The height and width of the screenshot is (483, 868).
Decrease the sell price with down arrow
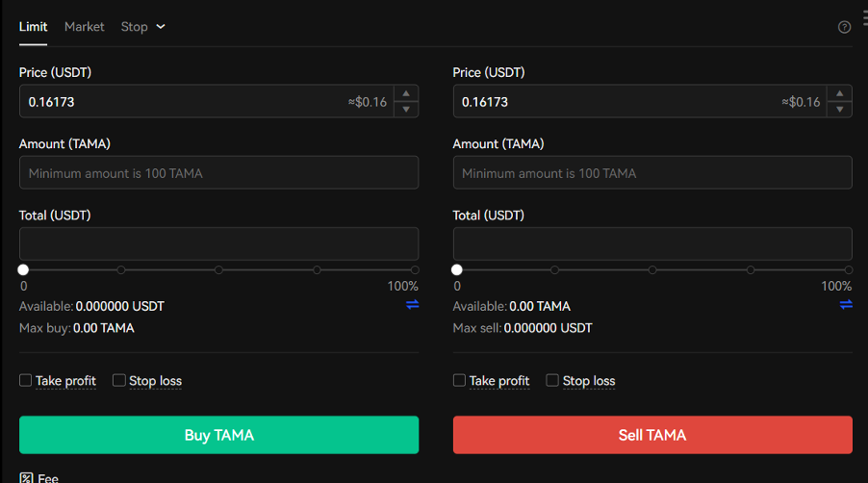839,109
